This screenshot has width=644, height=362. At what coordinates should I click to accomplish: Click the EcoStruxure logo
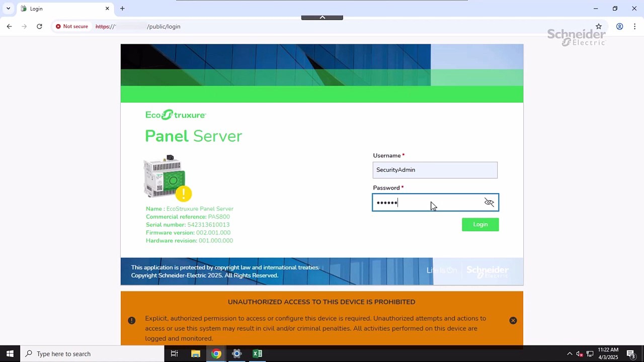tap(176, 115)
